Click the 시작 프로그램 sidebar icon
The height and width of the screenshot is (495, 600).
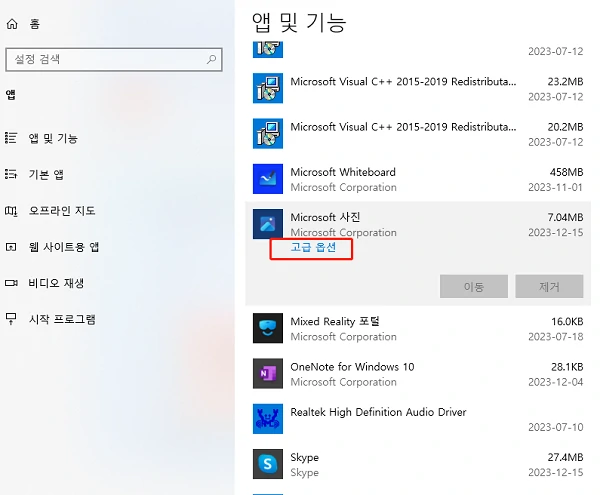click(11, 319)
